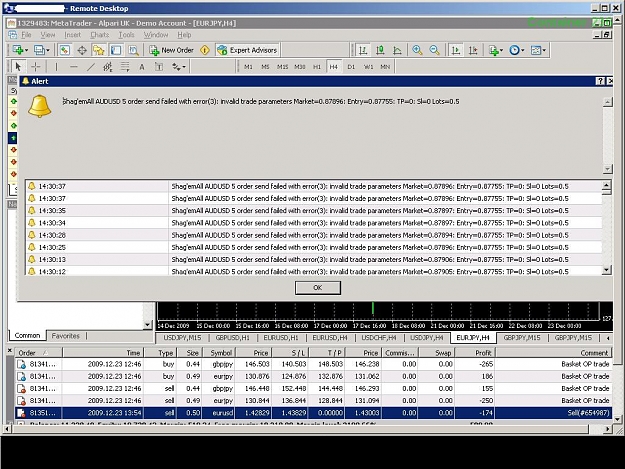Switch to the H1 timeframe
This screenshot has height=469, width=625.
317,67
